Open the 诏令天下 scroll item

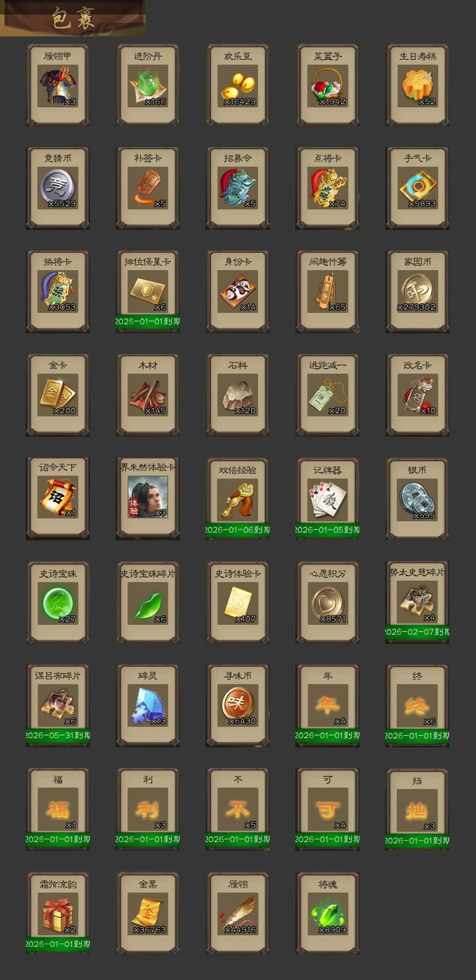point(58,499)
